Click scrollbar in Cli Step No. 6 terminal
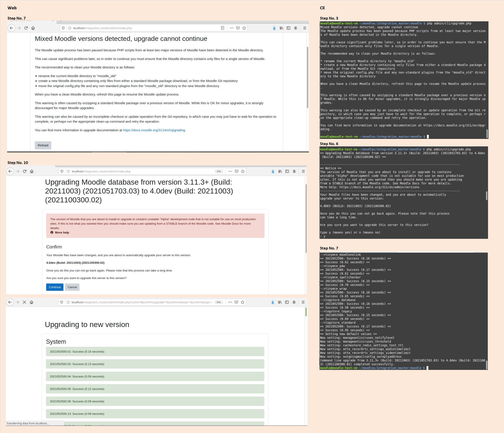 pyautogui.click(x=486, y=196)
